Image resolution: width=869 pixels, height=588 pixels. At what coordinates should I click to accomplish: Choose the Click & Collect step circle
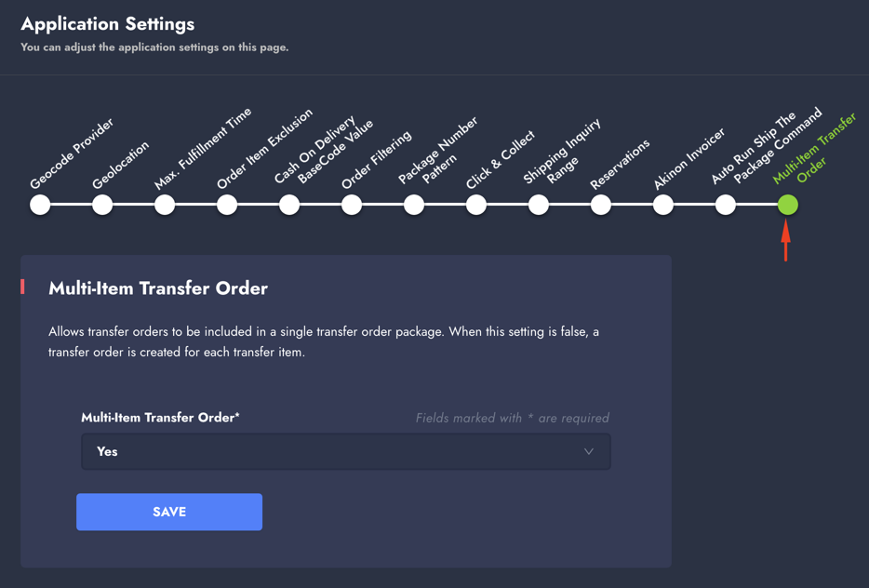point(476,205)
